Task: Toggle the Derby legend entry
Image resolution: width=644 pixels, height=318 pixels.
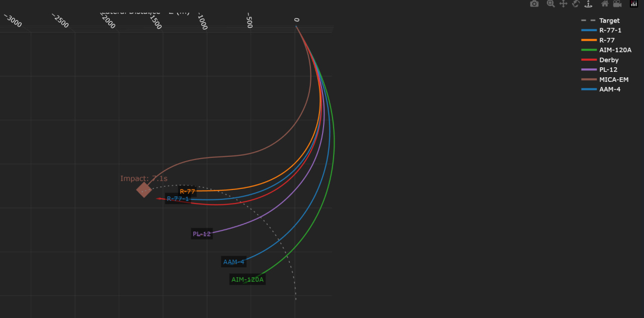Action: pos(609,60)
